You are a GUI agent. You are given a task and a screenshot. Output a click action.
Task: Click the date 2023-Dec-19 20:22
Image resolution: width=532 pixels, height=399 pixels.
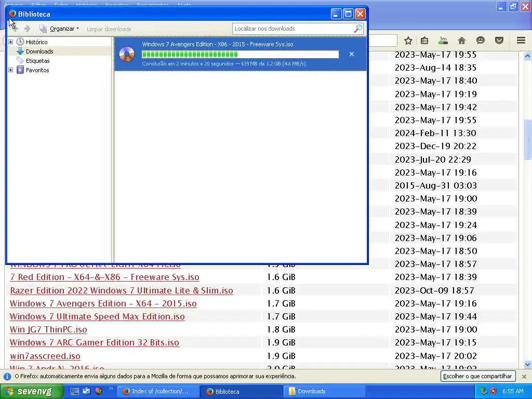click(x=436, y=146)
